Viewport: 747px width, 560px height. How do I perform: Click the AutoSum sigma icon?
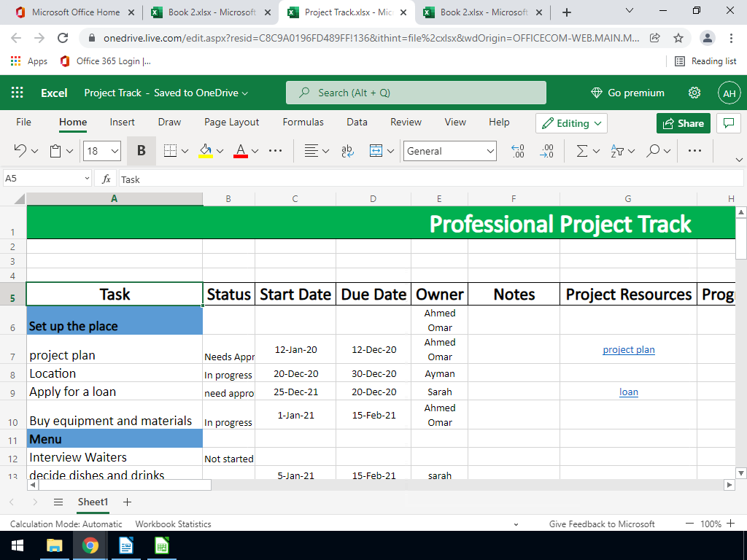point(581,151)
